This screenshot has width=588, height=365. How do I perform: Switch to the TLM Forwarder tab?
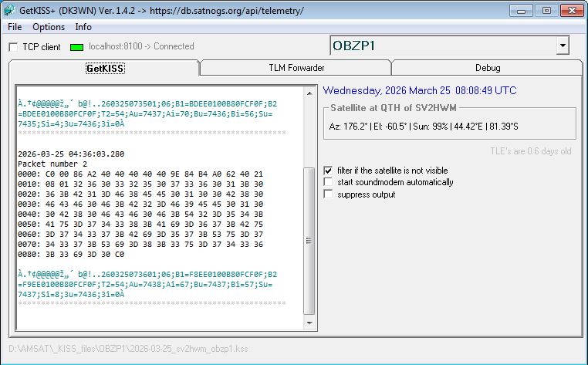click(296, 68)
